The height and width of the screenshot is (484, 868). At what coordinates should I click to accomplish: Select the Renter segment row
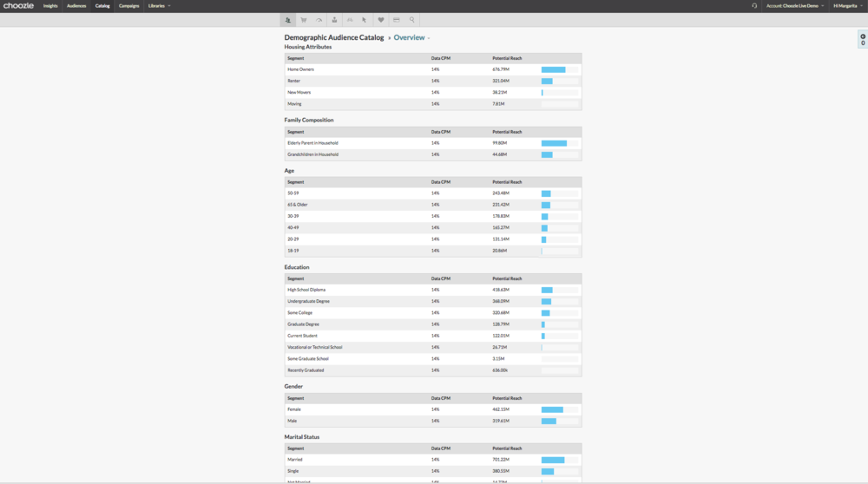(433, 82)
